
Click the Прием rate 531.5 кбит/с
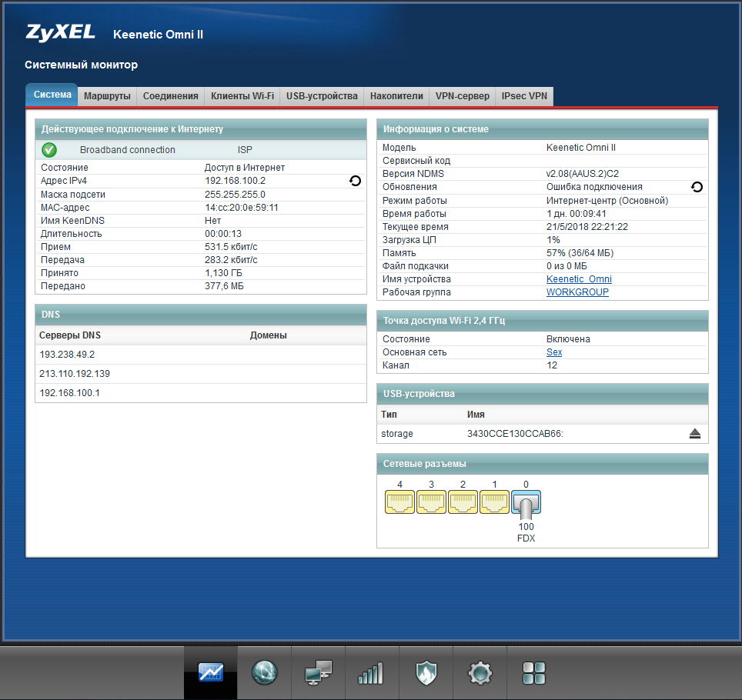pos(231,247)
